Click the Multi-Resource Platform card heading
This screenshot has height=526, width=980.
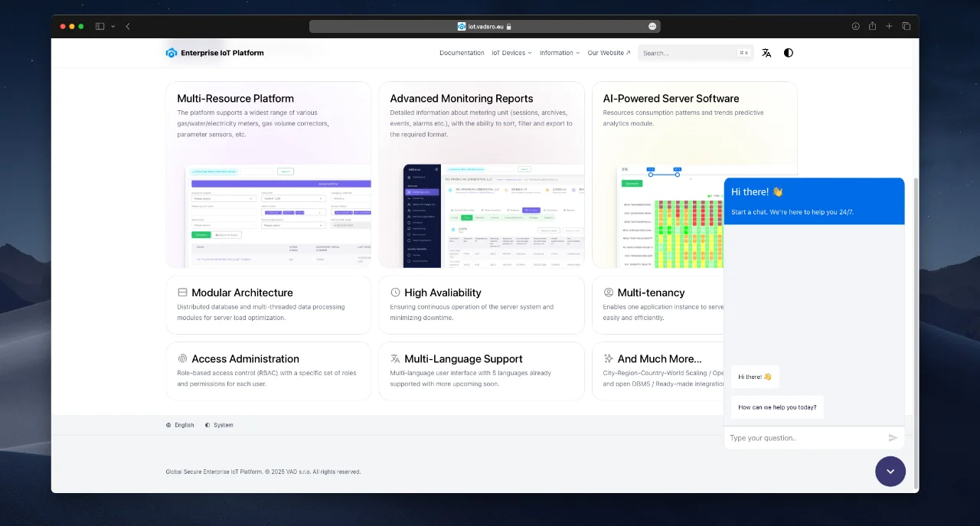pos(235,99)
